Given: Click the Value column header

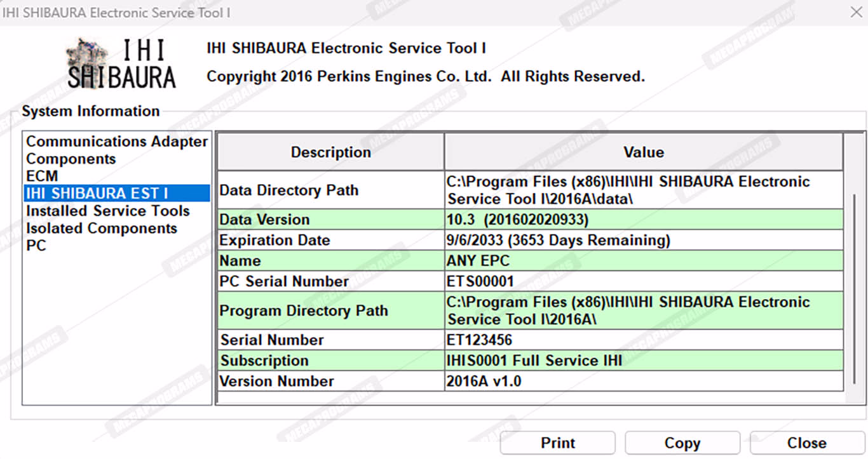Looking at the screenshot, I should click(643, 152).
